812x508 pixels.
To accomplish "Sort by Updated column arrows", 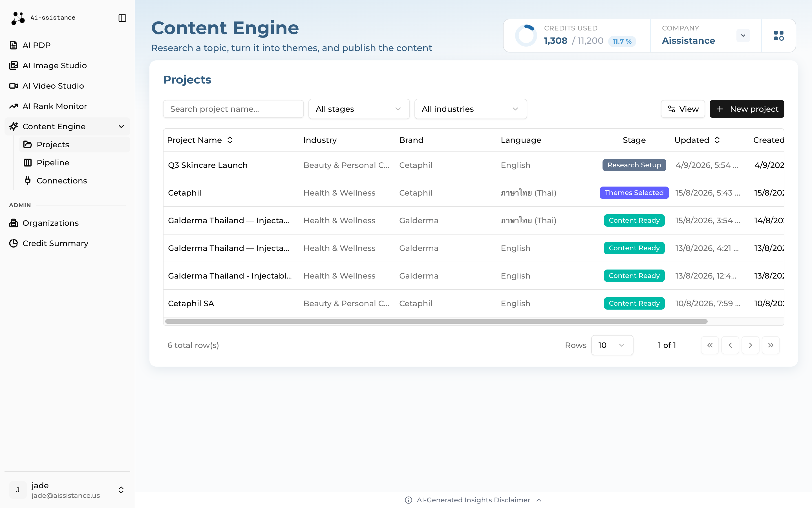I will coord(717,140).
